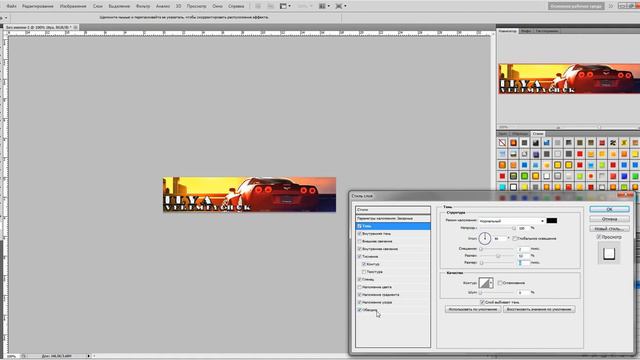This screenshot has height=360, width=640.
Task: Toggle the Внутреннее свечение effect checkbox
Action: point(360,249)
